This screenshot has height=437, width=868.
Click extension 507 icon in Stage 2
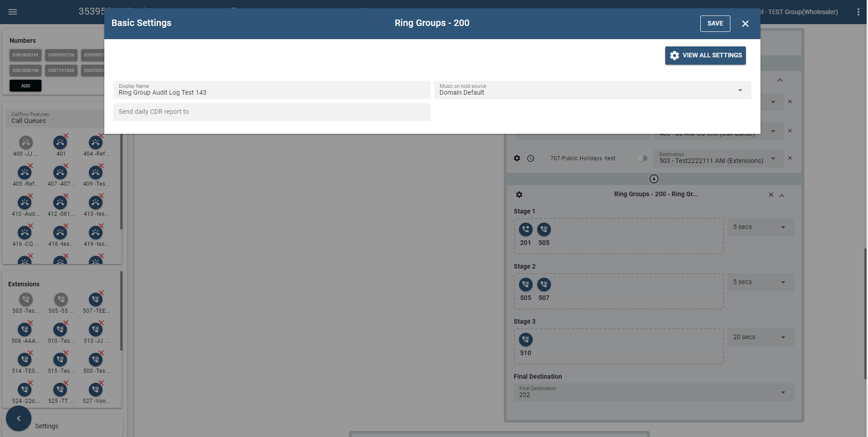[544, 285]
